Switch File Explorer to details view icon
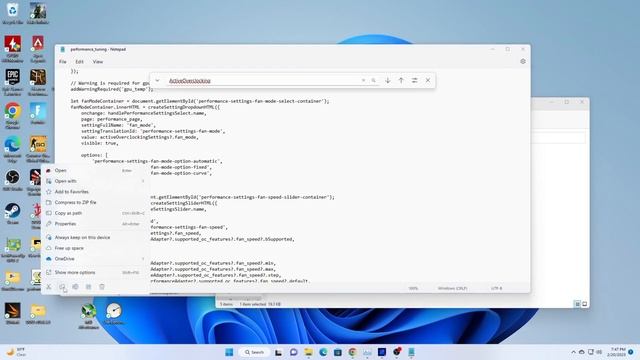This screenshot has width=640, height=360. click(x=577, y=304)
